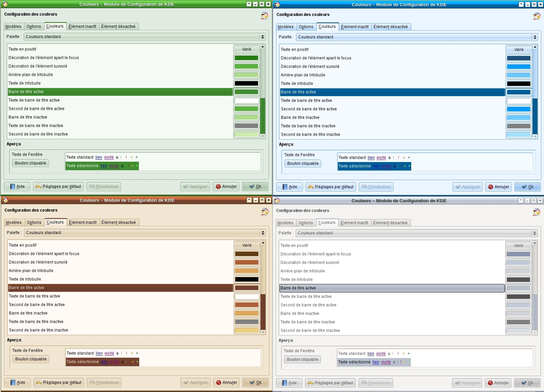Viewport: 544px width, 392px height.
Task: Click scroll-up arrow in brown window list
Action: click(263, 243)
